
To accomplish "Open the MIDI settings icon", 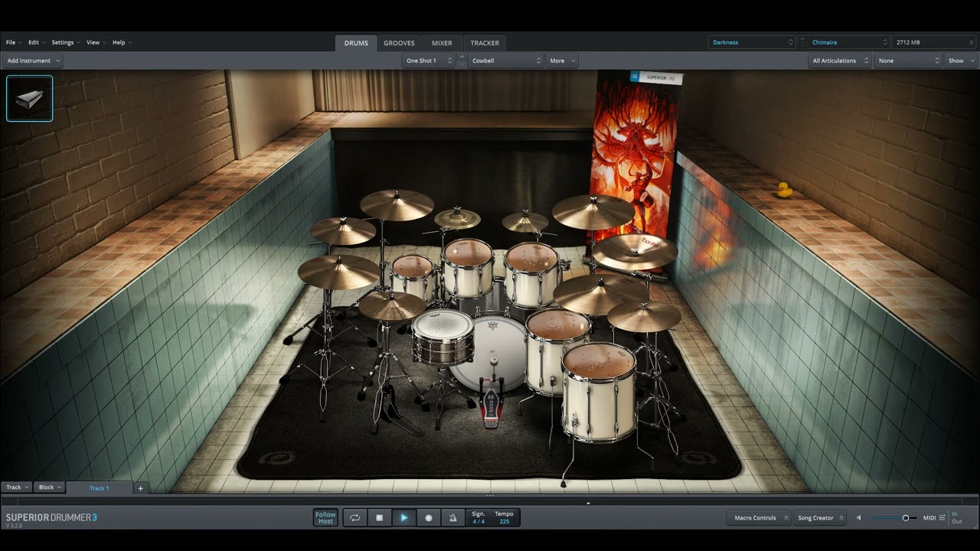I will click(942, 518).
